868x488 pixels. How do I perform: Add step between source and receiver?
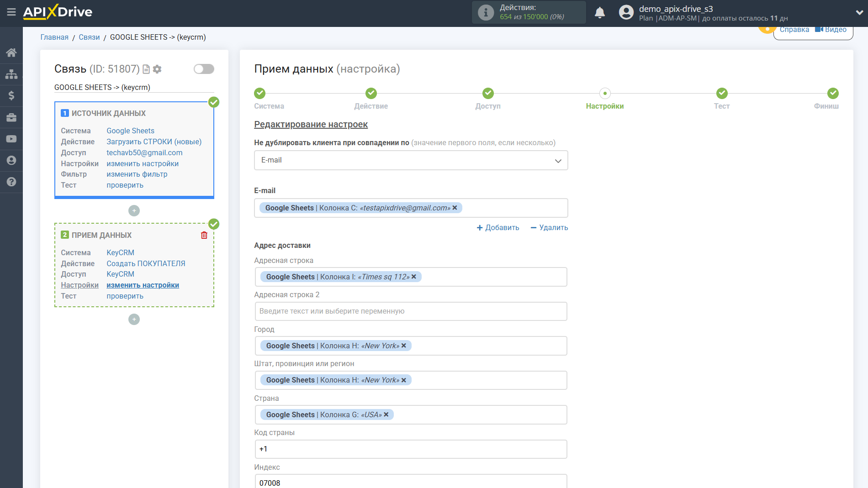tap(134, 210)
